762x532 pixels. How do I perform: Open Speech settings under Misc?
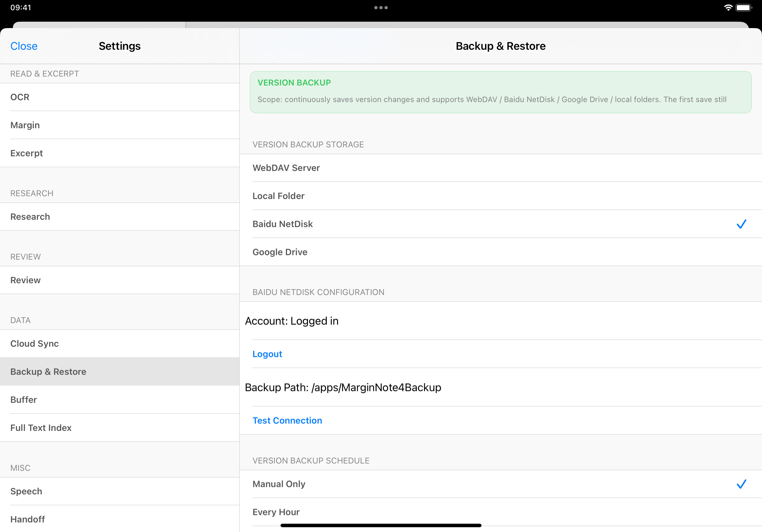[119, 491]
